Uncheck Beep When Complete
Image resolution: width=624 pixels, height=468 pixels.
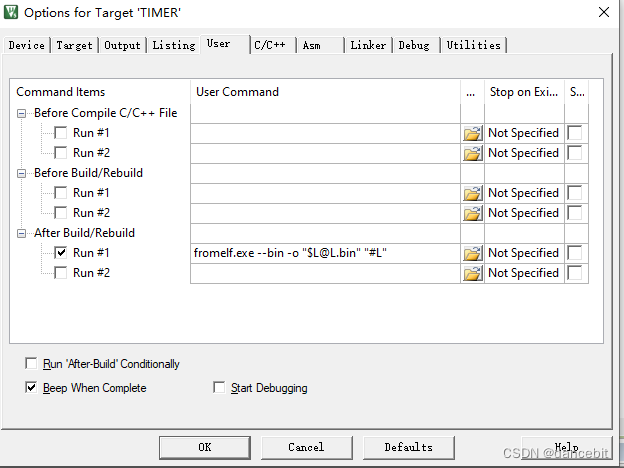click(x=31, y=387)
